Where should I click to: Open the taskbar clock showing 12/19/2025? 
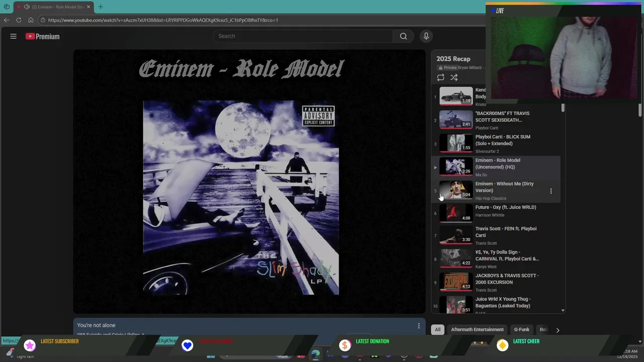[627, 354]
